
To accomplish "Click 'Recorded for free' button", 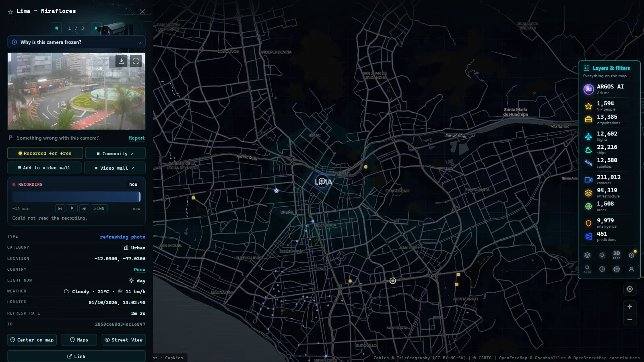I will pyautogui.click(x=45, y=153).
